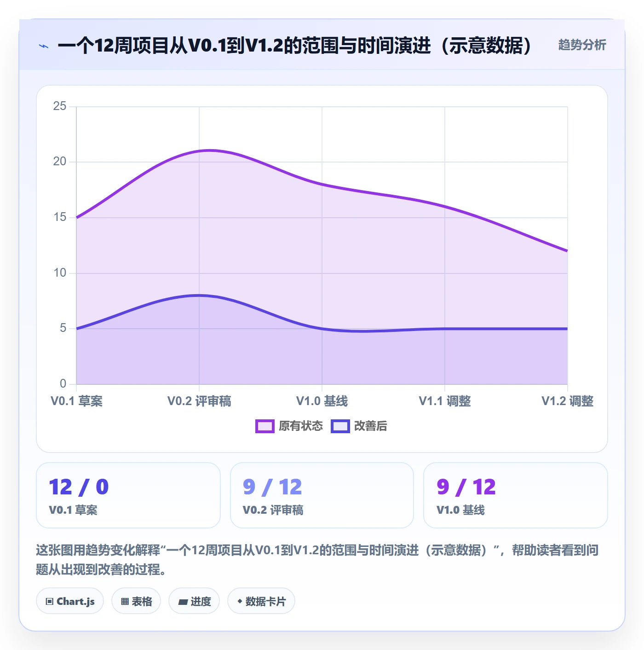Click the y-axis value 20
644x650 pixels.
(60, 162)
